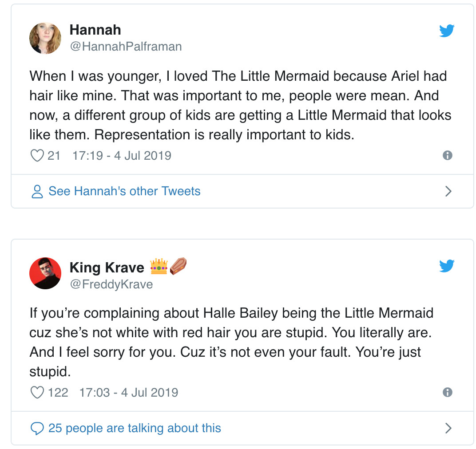
Task: Open the info icon on Hannah's tweet
Action: (x=448, y=155)
